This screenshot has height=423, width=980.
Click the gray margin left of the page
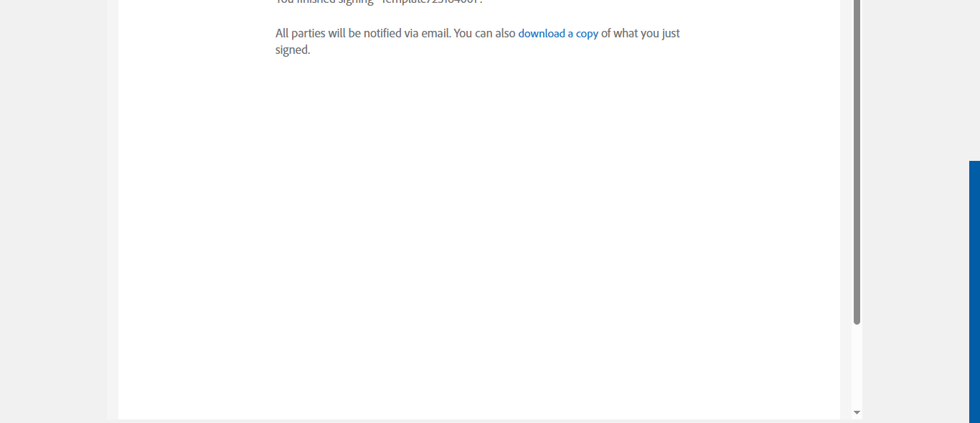click(x=54, y=215)
